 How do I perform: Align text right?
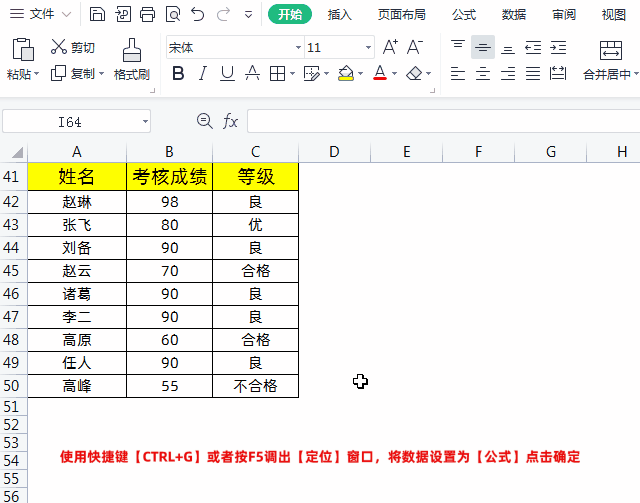point(508,73)
